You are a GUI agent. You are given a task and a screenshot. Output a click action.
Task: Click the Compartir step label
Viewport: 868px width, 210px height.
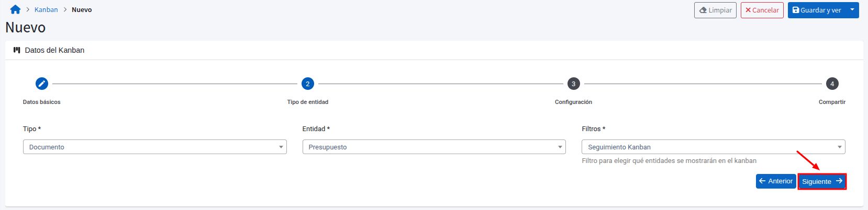tap(832, 102)
